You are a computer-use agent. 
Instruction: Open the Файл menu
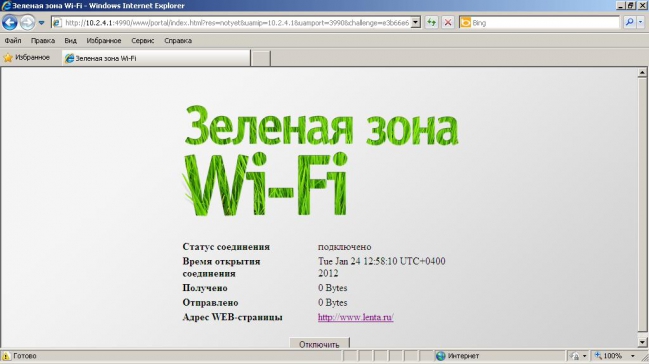click(x=13, y=41)
